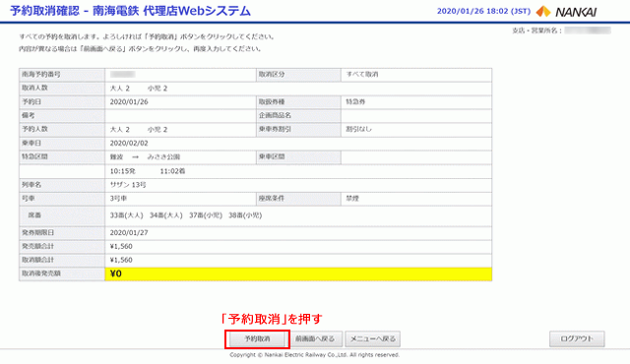The width and height of the screenshot is (630, 364).
Task: Click the blurred reservation number value
Action: [123, 75]
